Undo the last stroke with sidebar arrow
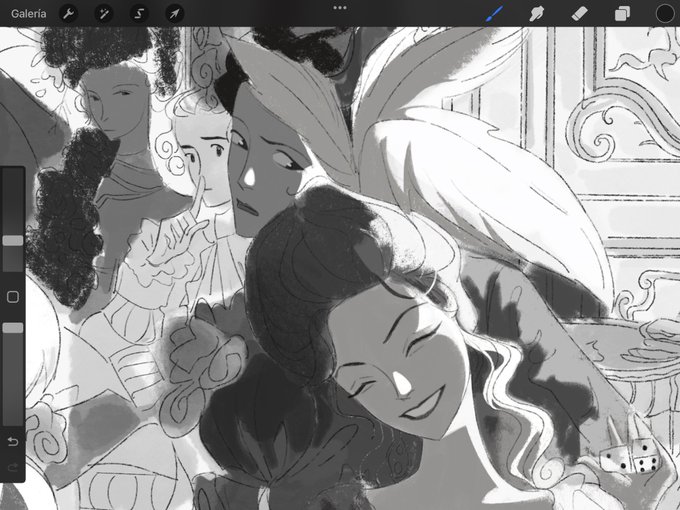This screenshot has height=510, width=680. point(13,441)
